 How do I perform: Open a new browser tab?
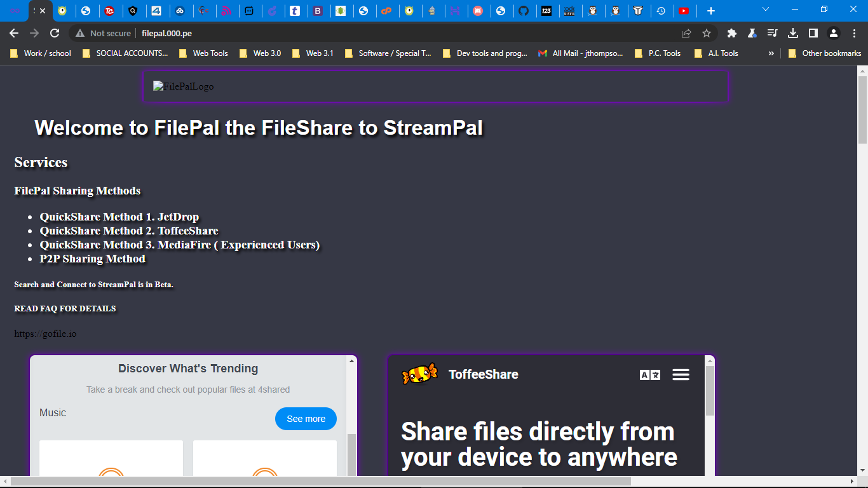[711, 11]
